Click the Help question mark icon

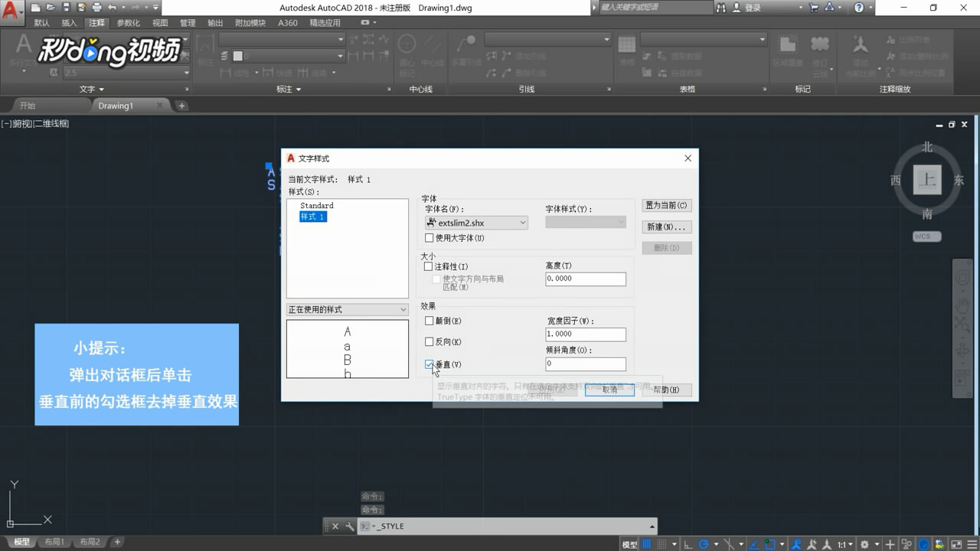tap(859, 8)
